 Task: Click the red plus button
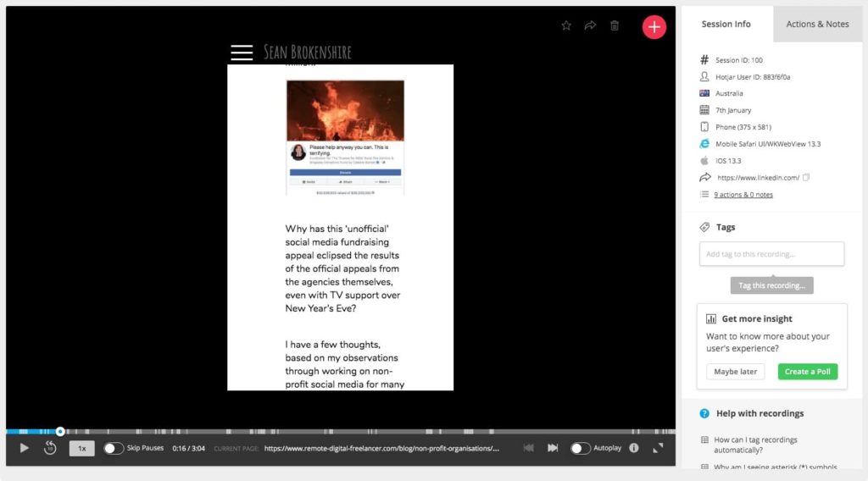[x=654, y=27]
